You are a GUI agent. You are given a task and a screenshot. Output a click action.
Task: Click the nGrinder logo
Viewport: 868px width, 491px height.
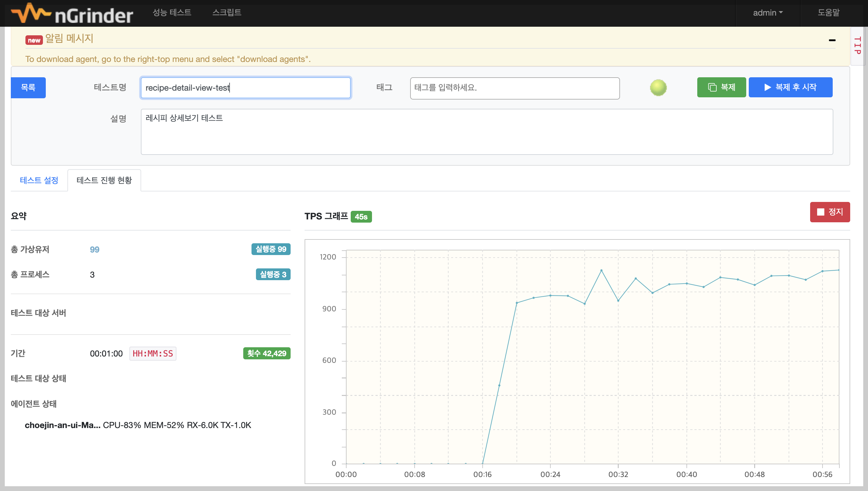(x=72, y=13)
